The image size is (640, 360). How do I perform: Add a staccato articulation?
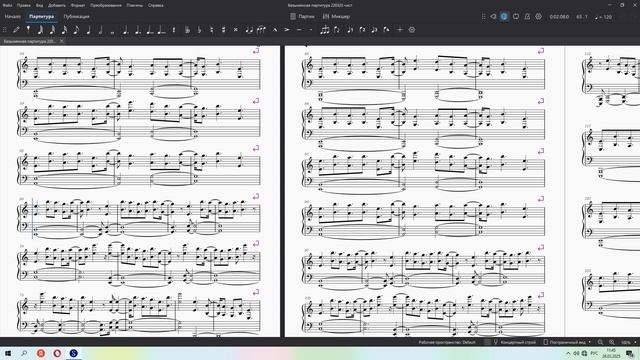coord(311,29)
